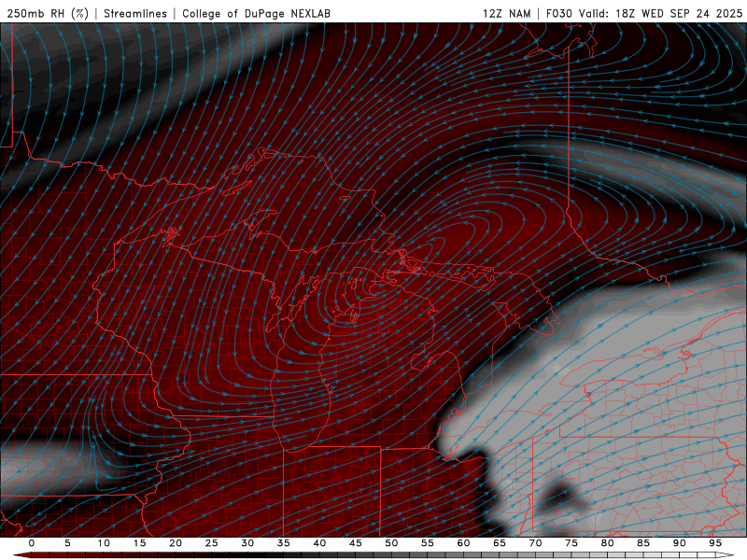The width and height of the screenshot is (747, 560).
Task: Click the 20 tick label on legend
Action: pyautogui.click(x=176, y=543)
